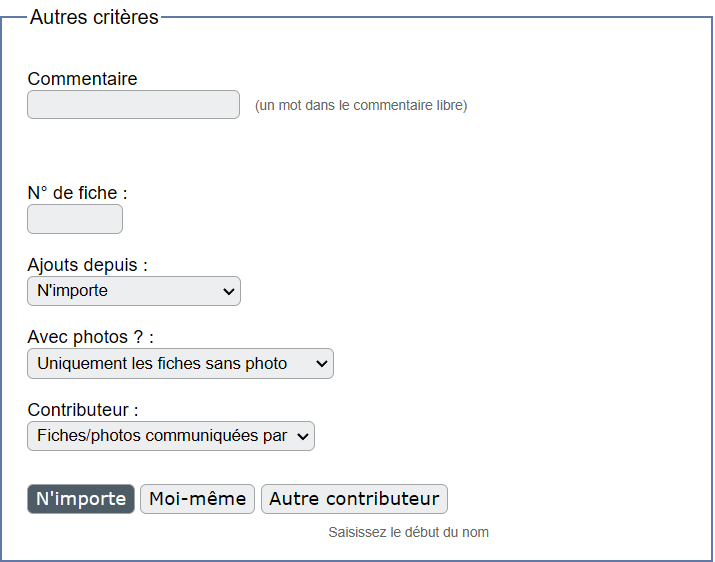This screenshot has width=715, height=562.
Task: Click the Autres critères section heading
Action: click(94, 17)
